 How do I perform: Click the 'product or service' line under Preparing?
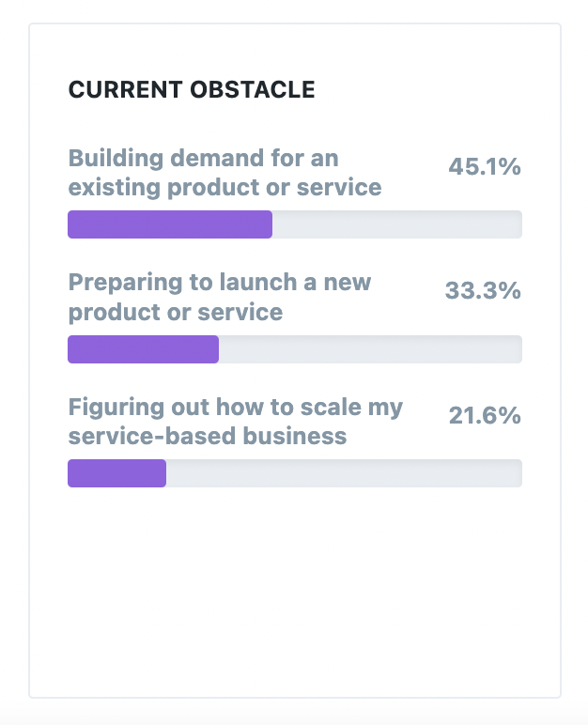(176, 312)
